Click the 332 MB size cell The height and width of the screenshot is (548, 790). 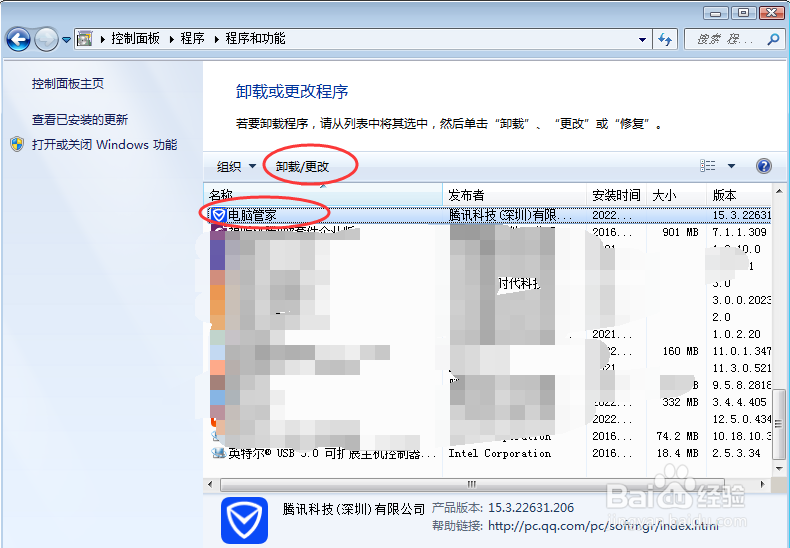point(680,402)
